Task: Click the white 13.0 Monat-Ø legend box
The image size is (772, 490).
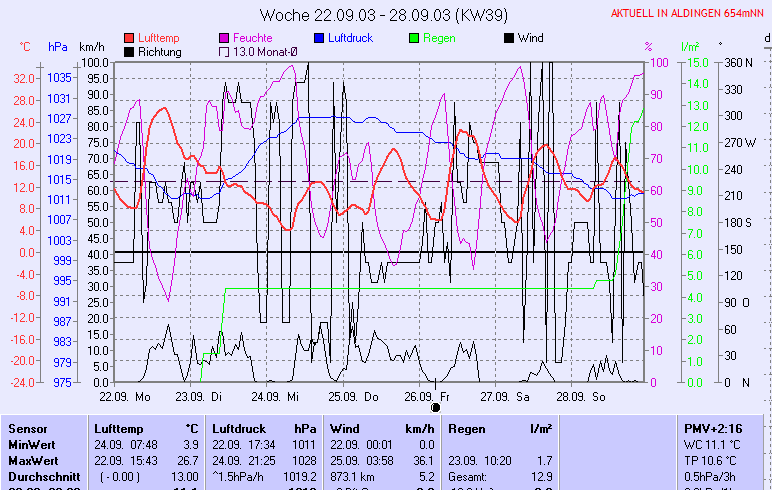Action: pos(224,51)
